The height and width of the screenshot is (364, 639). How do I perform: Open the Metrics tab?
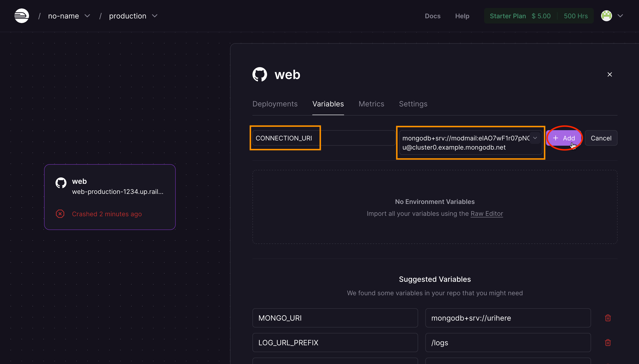[x=371, y=104]
